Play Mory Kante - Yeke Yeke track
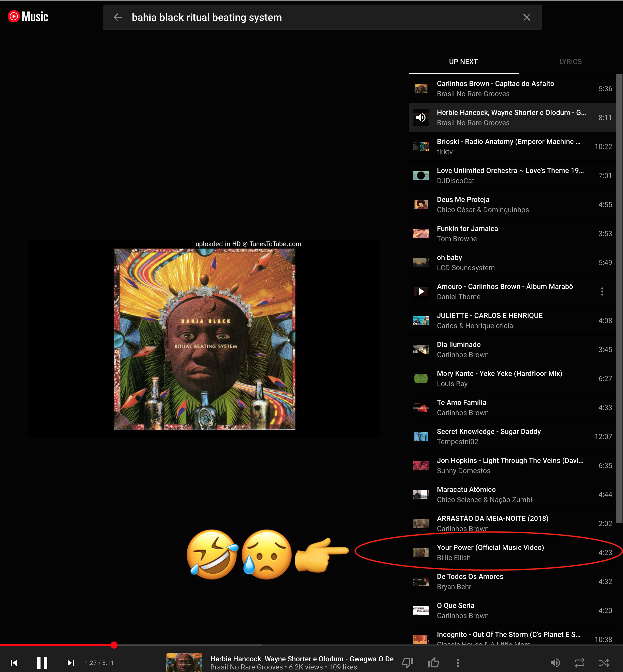This screenshot has height=672, width=623. pyautogui.click(x=512, y=378)
